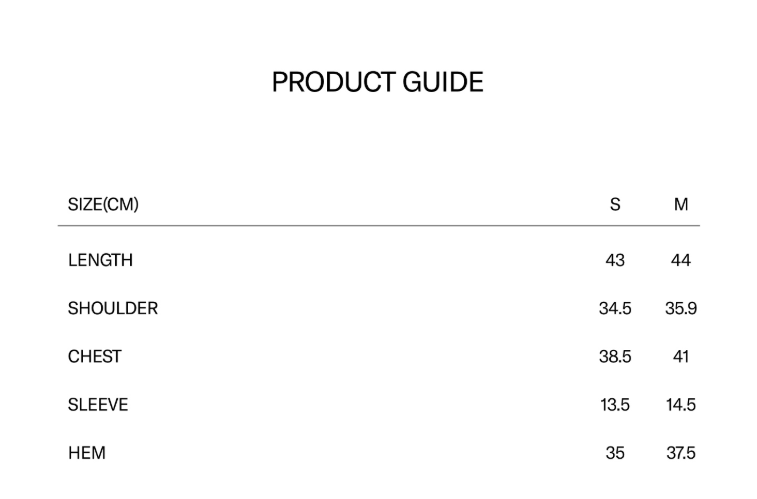Viewport: 757px width, 499px height.
Task: Select the sleeve value 13.5
Action: 615,405
